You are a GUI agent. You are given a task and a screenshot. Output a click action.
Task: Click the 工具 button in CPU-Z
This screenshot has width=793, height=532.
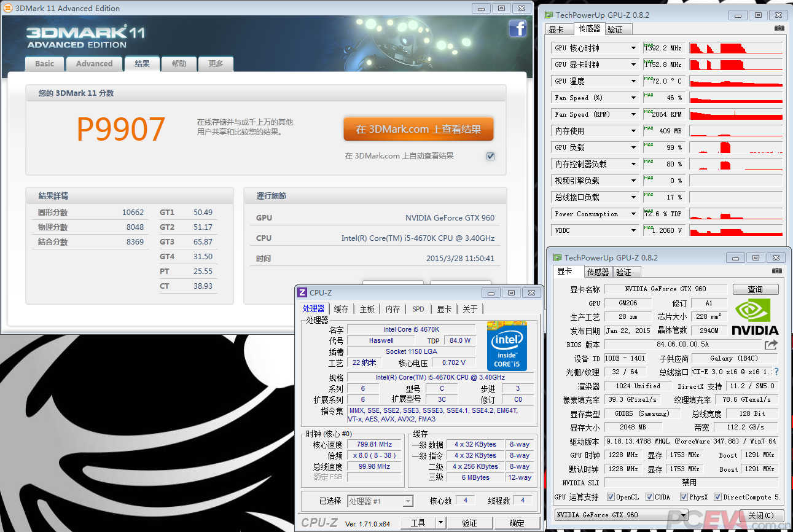tap(418, 523)
